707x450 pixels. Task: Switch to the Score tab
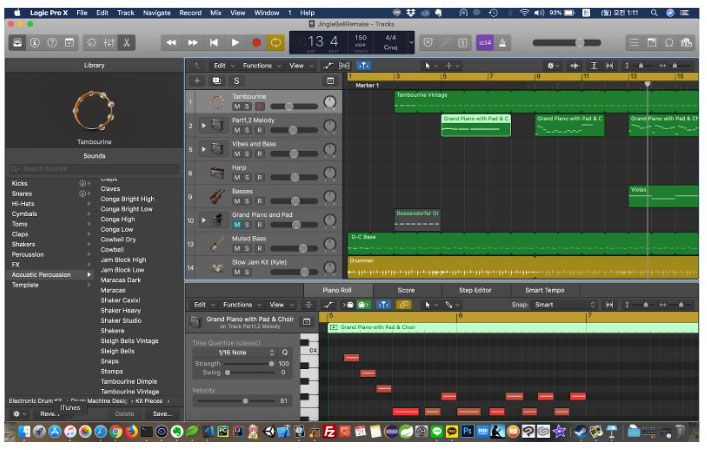click(x=406, y=290)
